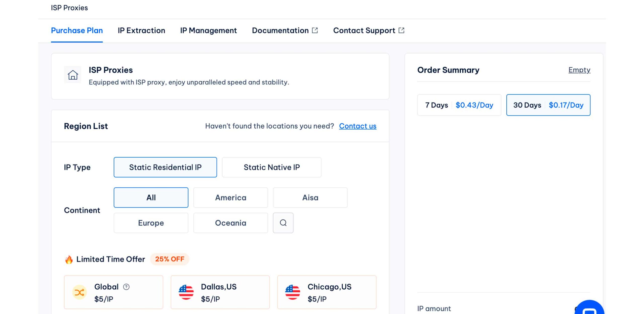
Task: Select the 30 Days billing option
Action: 548,105
